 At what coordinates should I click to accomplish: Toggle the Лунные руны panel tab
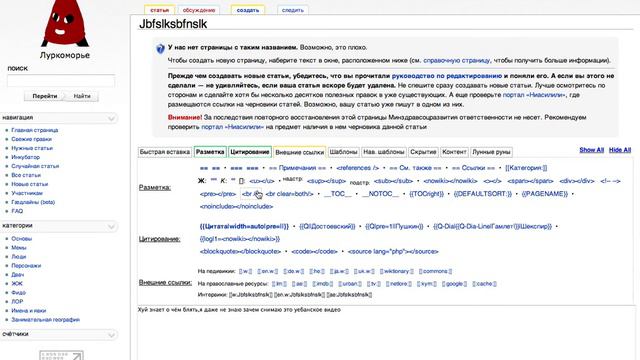click(x=491, y=152)
